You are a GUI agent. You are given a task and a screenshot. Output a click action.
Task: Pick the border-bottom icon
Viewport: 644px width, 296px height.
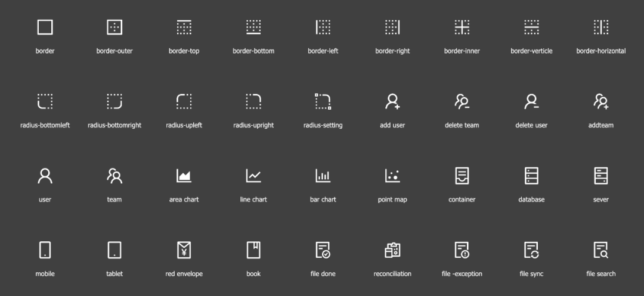(x=253, y=27)
